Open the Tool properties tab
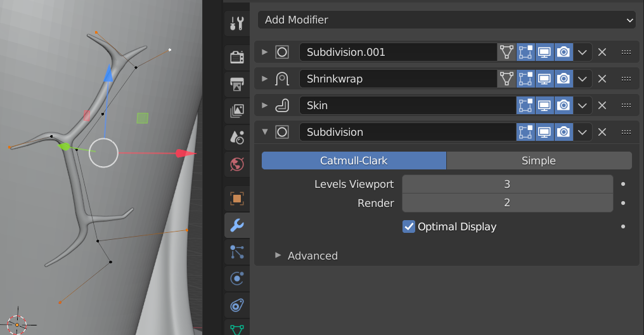The image size is (644, 335). [237, 23]
